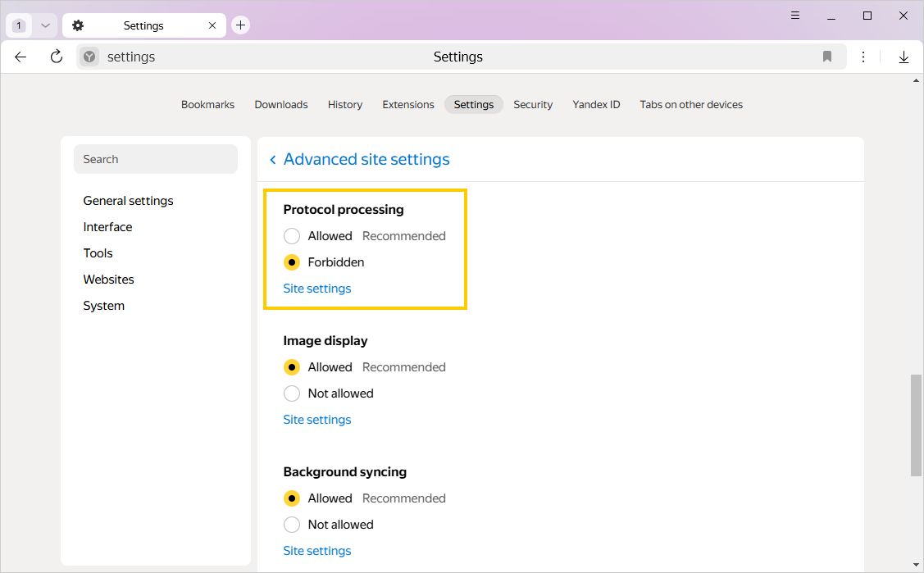Screen dimensions: 924x573
Task: Click the settings Search field
Action: click(x=156, y=159)
